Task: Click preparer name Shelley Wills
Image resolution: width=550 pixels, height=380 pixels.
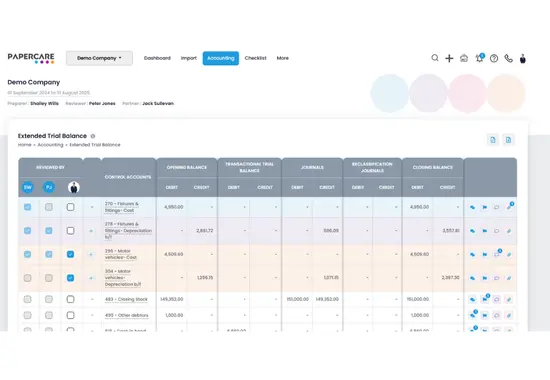Action: coord(45,104)
